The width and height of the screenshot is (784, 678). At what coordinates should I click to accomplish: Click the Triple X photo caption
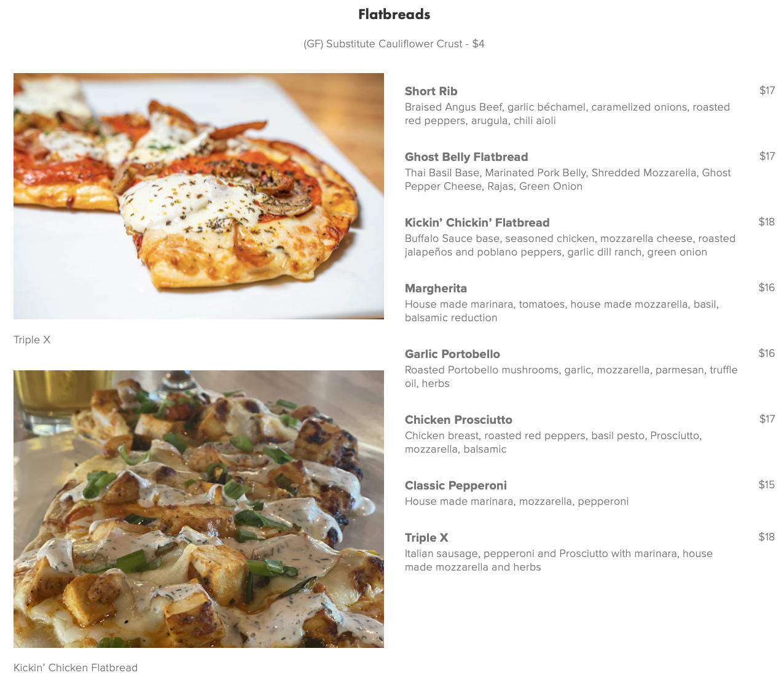point(32,340)
